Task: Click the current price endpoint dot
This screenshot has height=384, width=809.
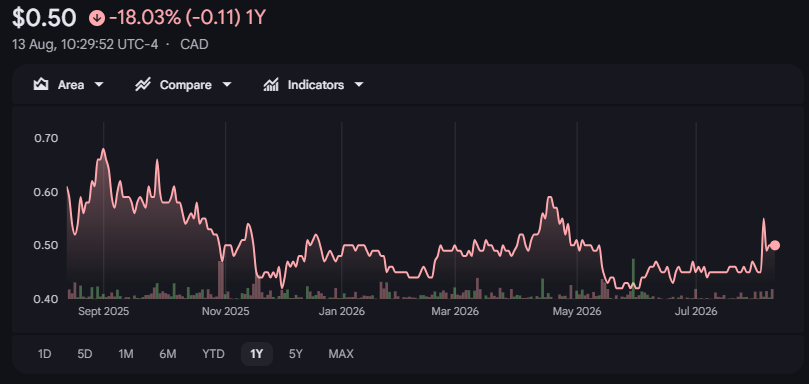Action: [774, 245]
